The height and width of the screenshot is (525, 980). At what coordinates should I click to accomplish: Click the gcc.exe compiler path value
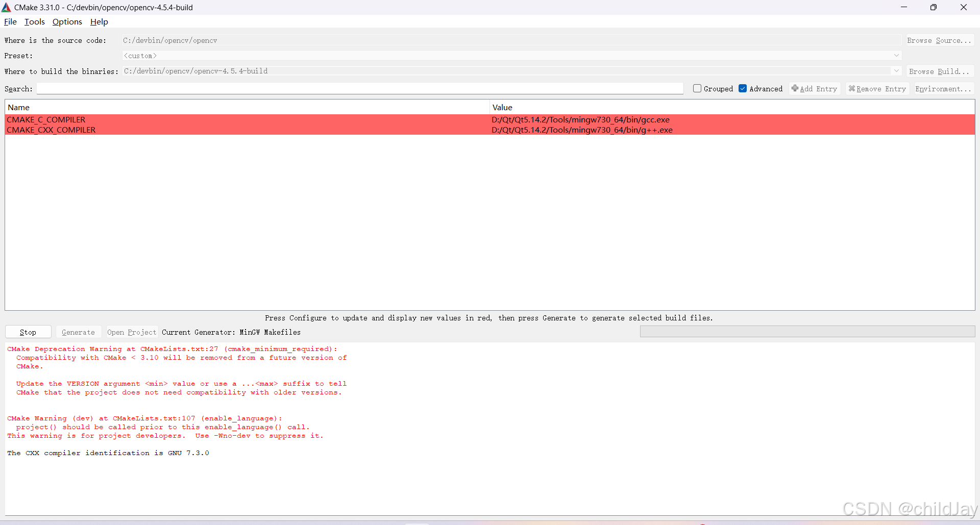pos(580,119)
